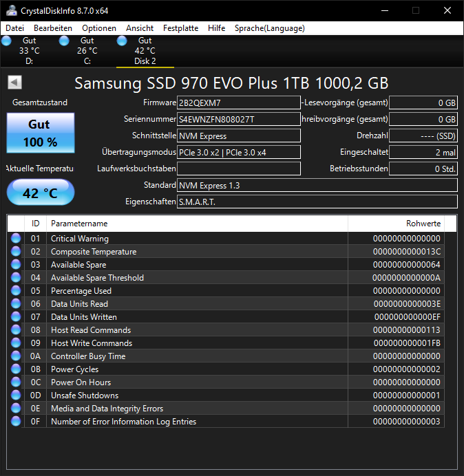Select raw value 000000000000EF
Screen dimensions: 464x476
coord(407,317)
